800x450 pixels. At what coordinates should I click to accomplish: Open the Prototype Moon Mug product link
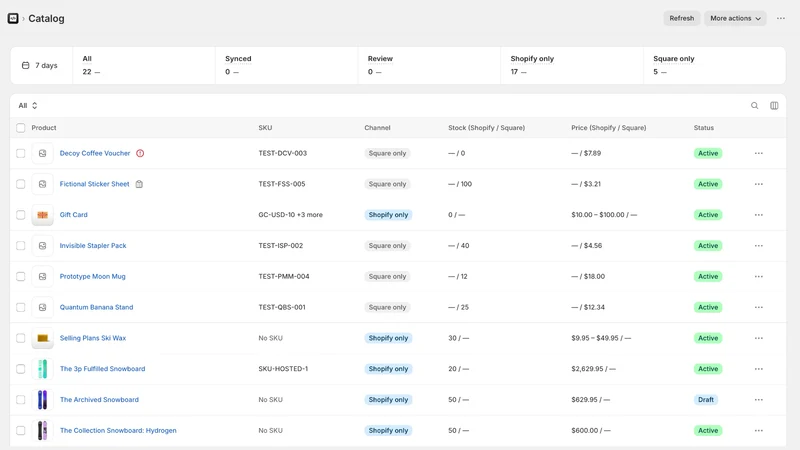(92, 277)
